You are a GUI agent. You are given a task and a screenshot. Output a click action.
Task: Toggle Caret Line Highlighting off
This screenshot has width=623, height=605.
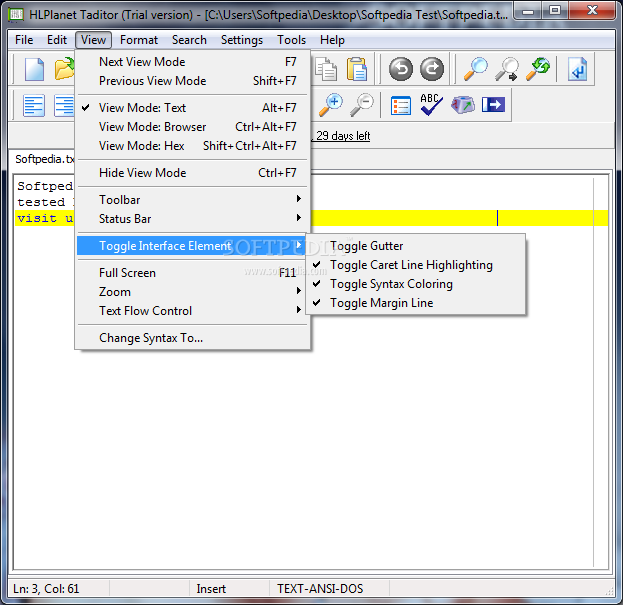pos(416,265)
